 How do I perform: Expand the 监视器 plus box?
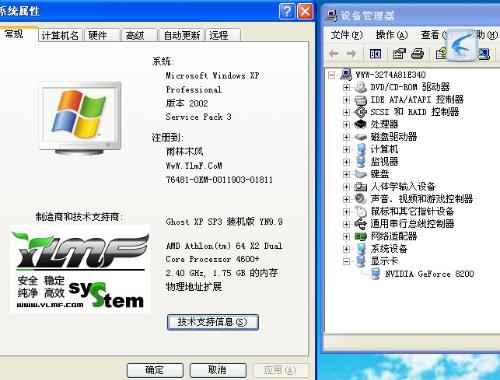point(346,162)
